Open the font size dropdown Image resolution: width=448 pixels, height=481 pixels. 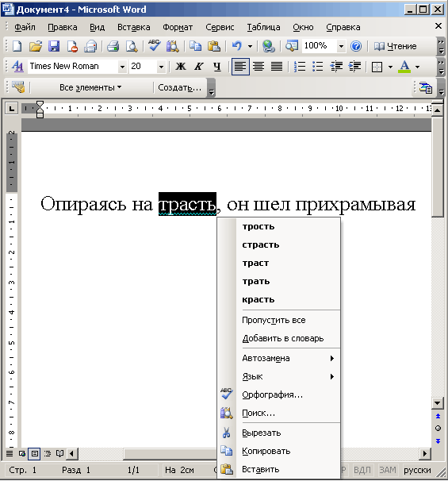click(161, 67)
